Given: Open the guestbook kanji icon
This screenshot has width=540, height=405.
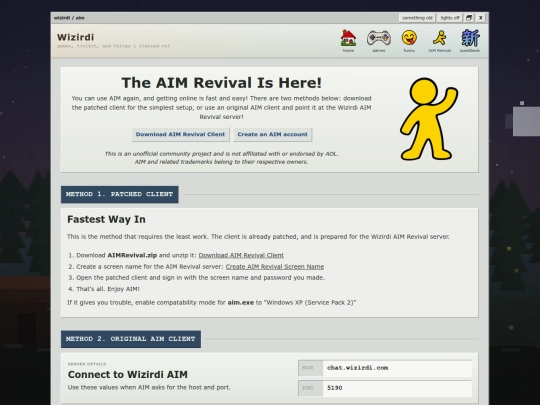Looking at the screenshot, I should click(x=470, y=38).
